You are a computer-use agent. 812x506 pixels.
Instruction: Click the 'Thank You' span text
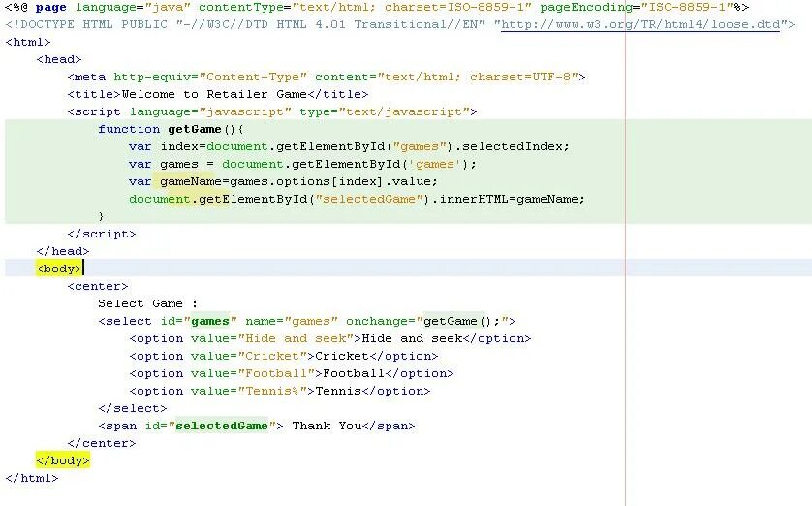click(x=327, y=426)
